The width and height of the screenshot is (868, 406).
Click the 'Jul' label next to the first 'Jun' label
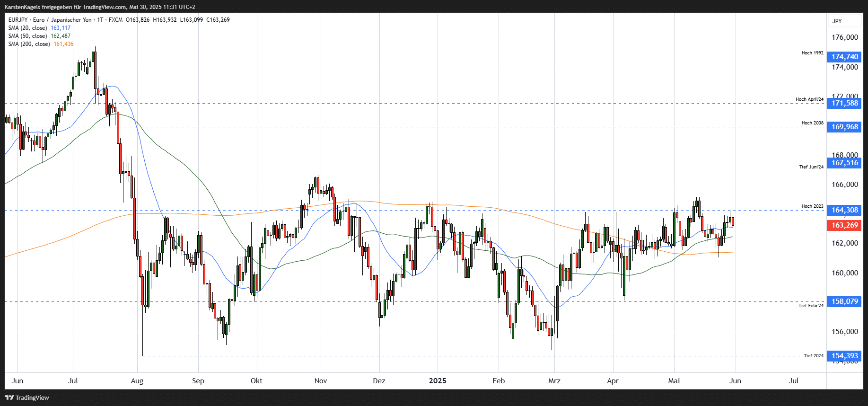(73, 381)
